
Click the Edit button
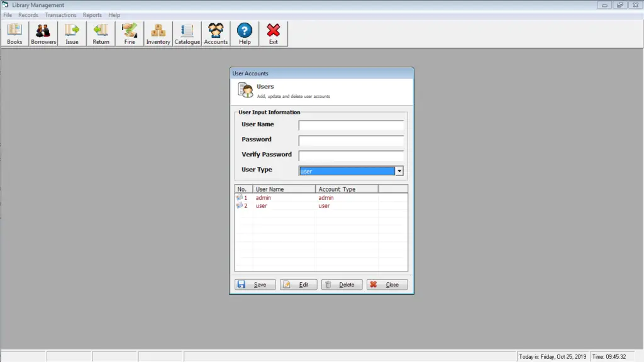pos(297,284)
